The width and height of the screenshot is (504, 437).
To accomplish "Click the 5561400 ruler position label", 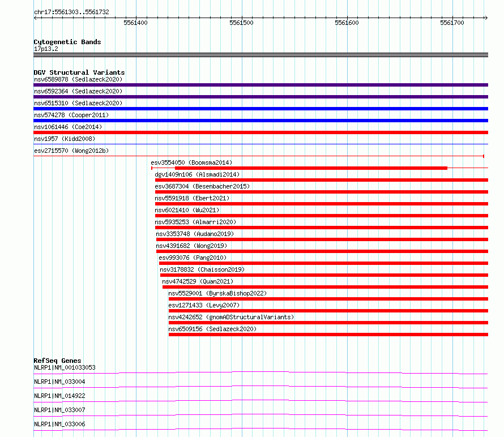I will point(135,23).
